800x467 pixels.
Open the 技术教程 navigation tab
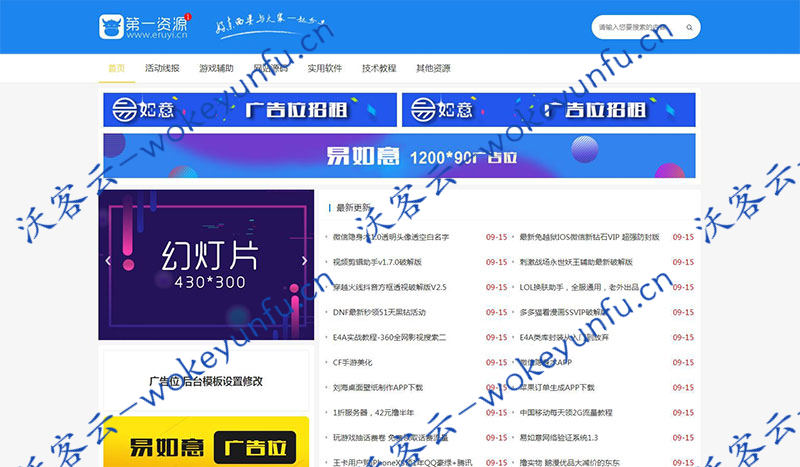[x=379, y=68]
